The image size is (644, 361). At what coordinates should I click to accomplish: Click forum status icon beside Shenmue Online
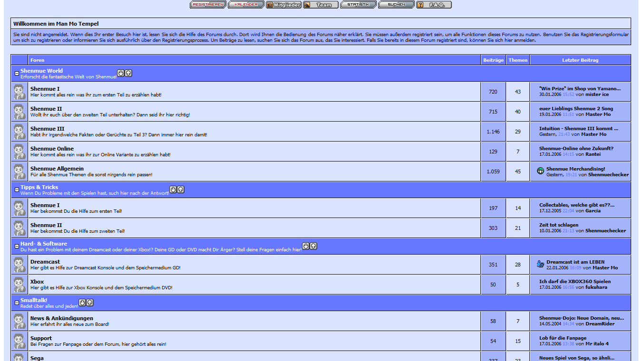coord(19,152)
